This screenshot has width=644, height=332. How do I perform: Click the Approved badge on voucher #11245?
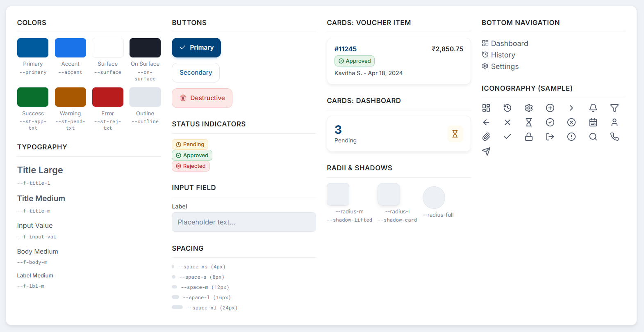coord(355,61)
